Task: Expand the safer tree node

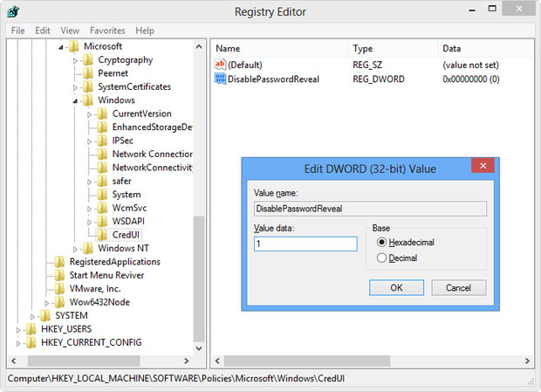Action: tap(89, 182)
